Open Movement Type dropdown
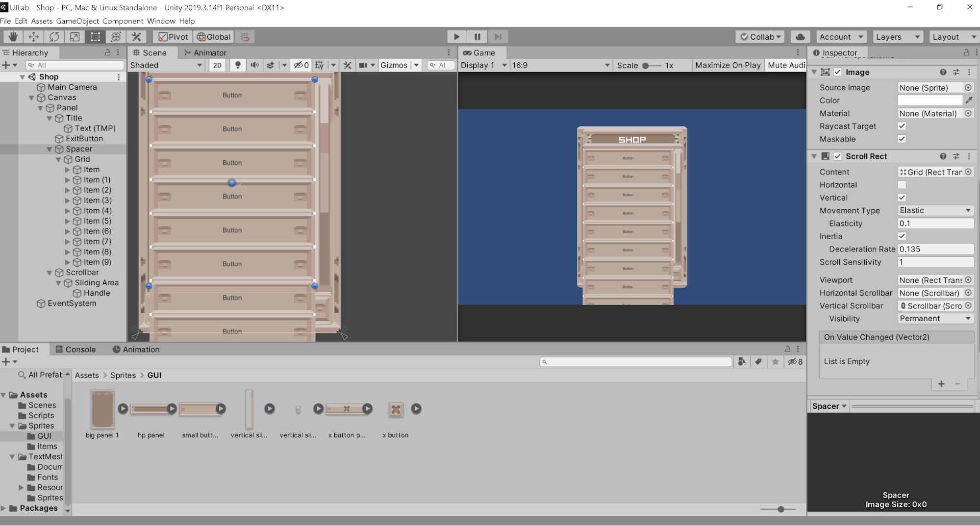The height and width of the screenshot is (526, 980). [x=935, y=210]
